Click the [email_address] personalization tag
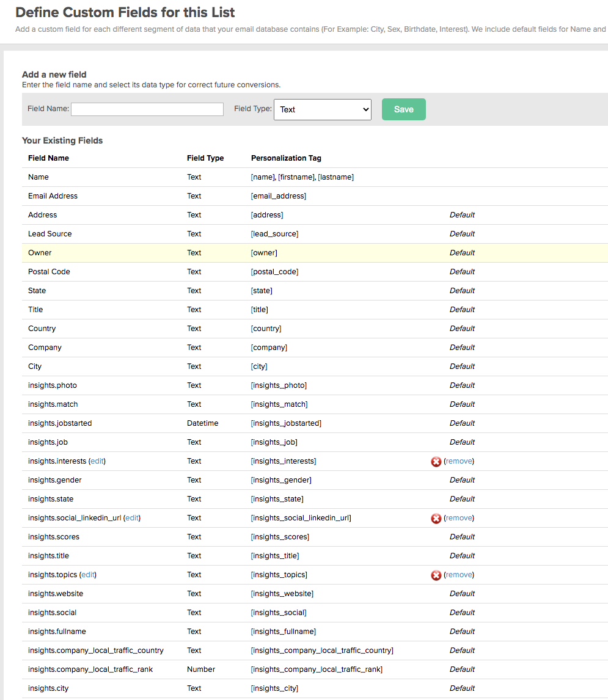608x700 pixels. click(x=278, y=196)
